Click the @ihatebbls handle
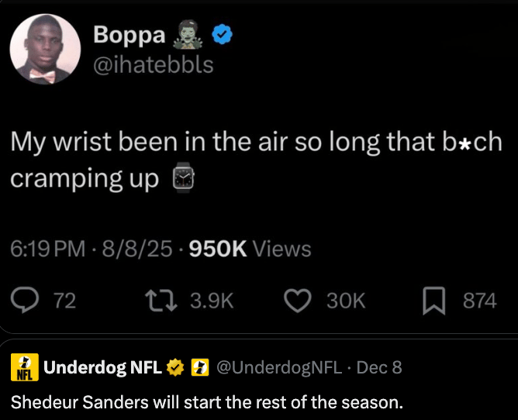518x420 pixels. click(153, 64)
